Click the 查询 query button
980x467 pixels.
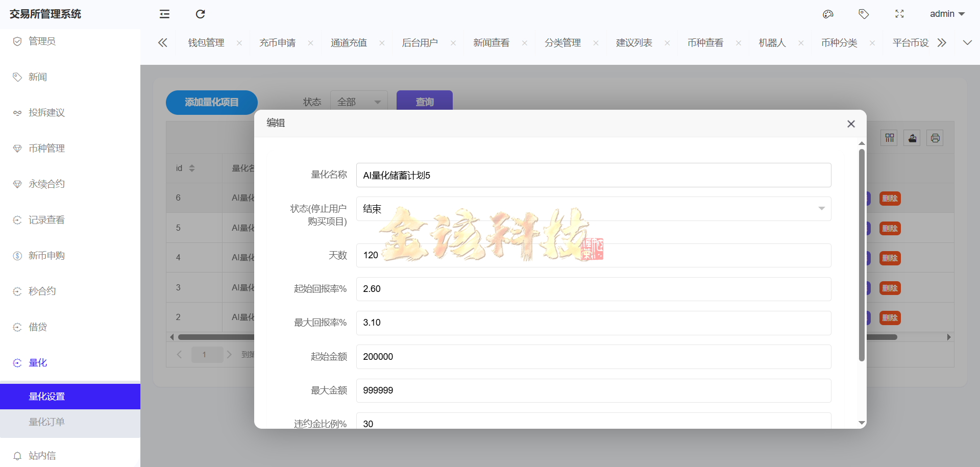(424, 102)
